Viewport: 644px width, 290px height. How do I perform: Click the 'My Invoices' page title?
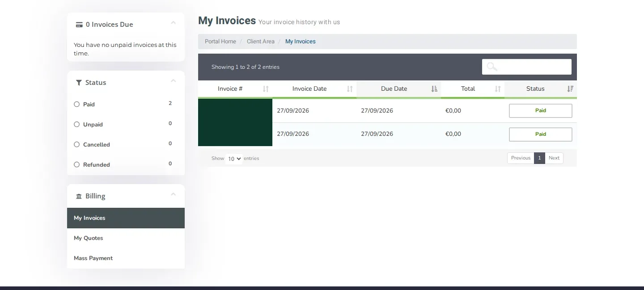pyautogui.click(x=227, y=21)
